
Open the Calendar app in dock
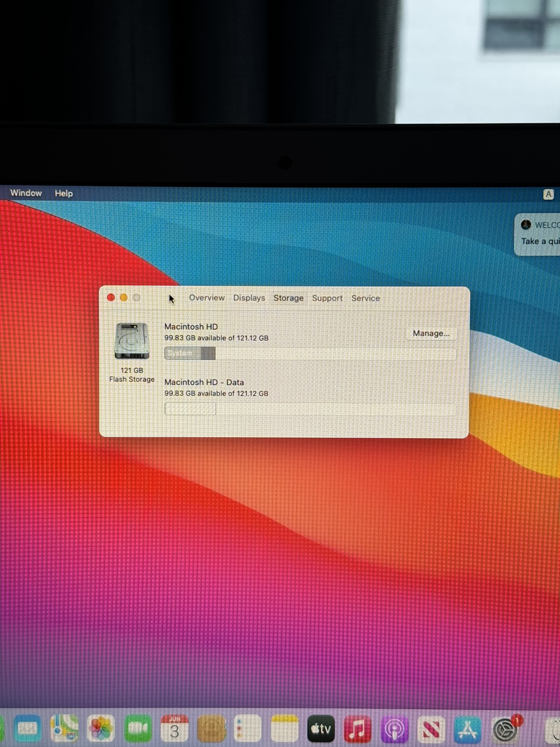click(175, 728)
